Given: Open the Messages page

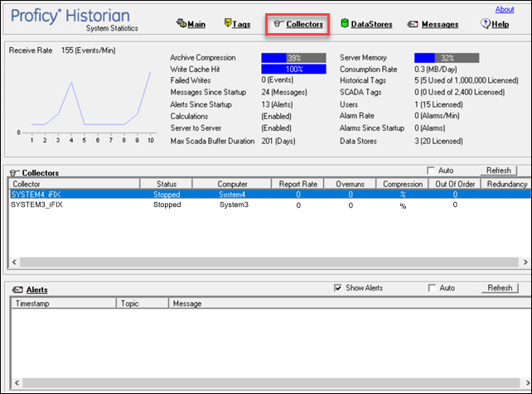Looking at the screenshot, I should tap(440, 24).
